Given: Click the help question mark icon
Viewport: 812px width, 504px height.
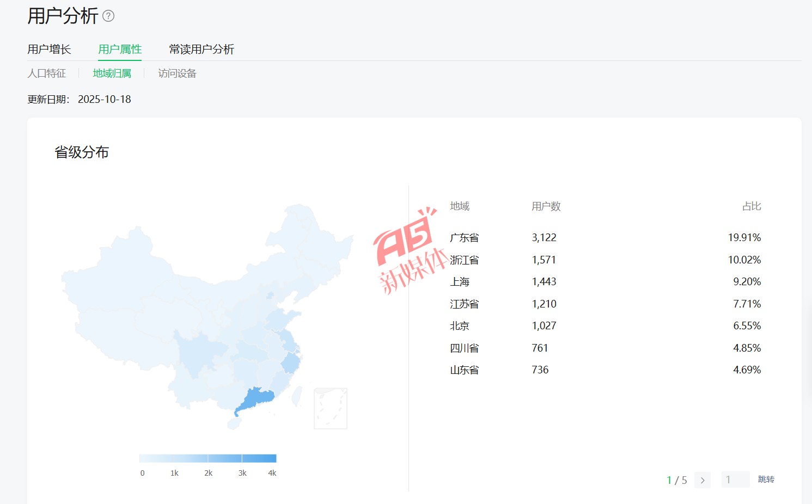Looking at the screenshot, I should tap(108, 16).
